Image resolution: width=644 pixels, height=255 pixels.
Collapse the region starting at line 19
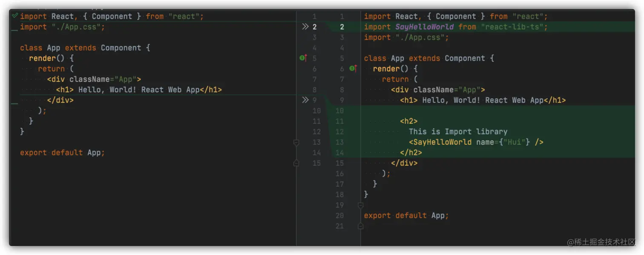pos(360,205)
